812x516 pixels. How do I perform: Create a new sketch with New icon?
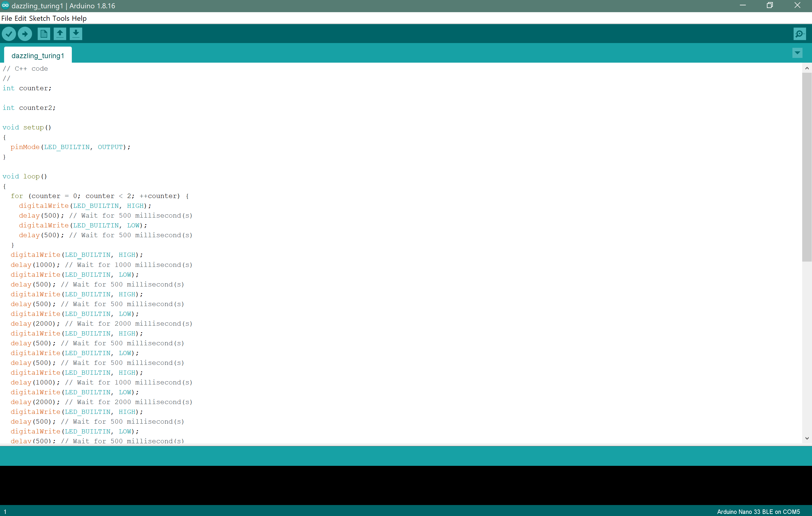pyautogui.click(x=44, y=34)
